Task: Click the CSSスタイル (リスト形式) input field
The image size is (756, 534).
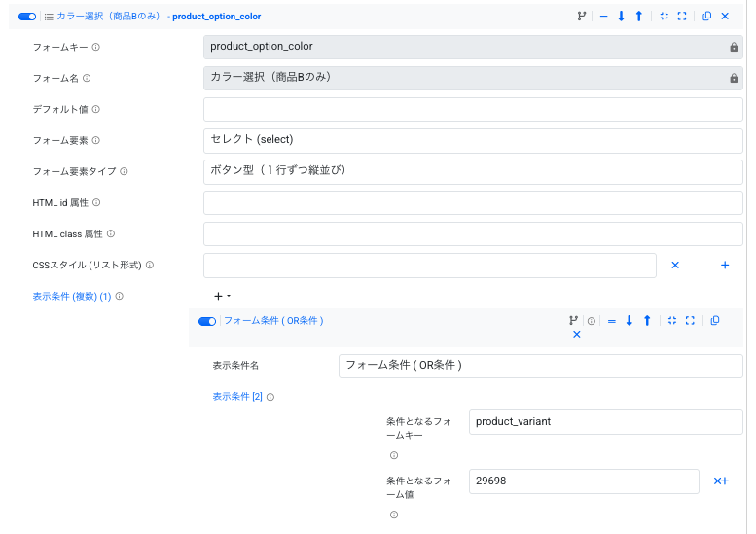Action: coord(430,266)
